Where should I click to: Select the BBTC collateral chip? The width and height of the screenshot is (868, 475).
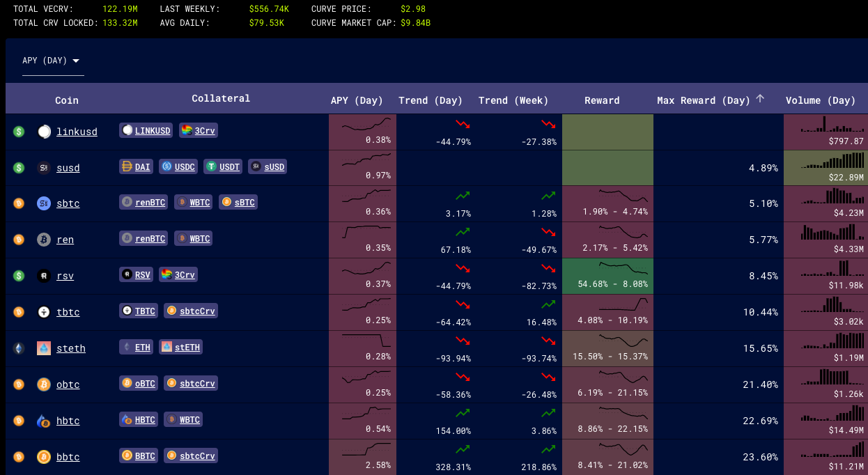coord(139,456)
